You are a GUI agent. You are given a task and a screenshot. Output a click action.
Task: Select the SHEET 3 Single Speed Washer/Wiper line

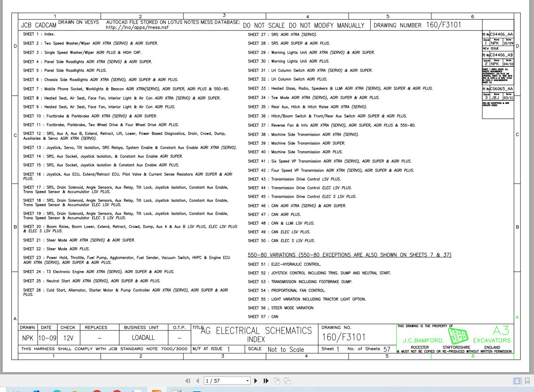[82, 53]
